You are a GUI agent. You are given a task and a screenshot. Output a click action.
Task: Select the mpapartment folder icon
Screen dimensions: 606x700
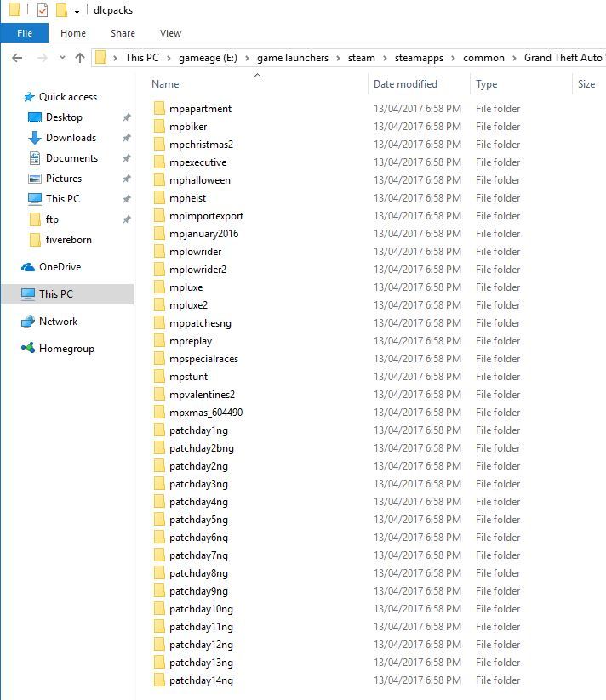click(159, 109)
